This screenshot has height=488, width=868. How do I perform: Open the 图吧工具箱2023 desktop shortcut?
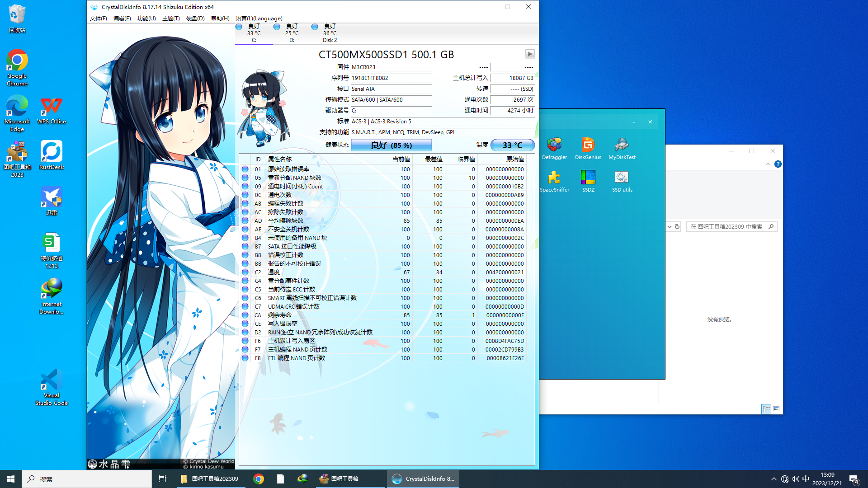click(17, 159)
